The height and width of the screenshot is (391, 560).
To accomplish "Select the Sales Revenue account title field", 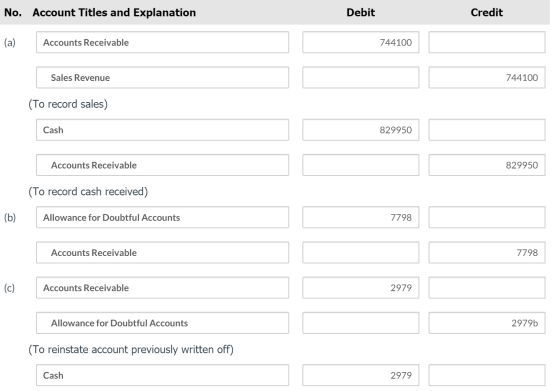I will tap(162, 77).
